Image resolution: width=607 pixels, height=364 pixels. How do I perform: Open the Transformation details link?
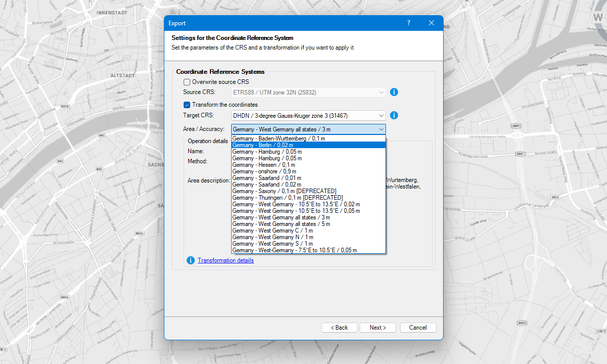(226, 260)
